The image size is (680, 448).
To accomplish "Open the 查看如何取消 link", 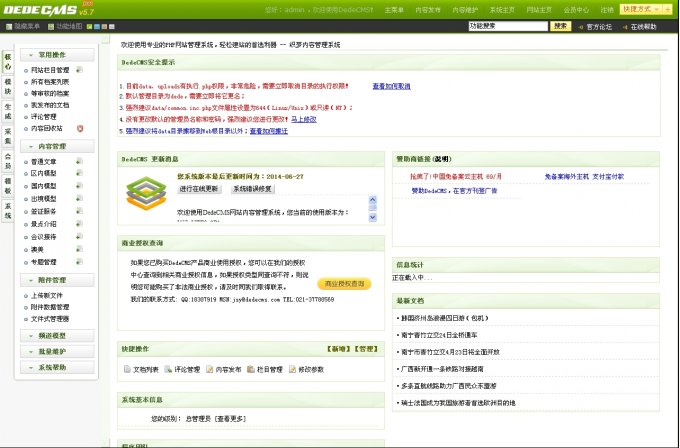I will 391,86.
